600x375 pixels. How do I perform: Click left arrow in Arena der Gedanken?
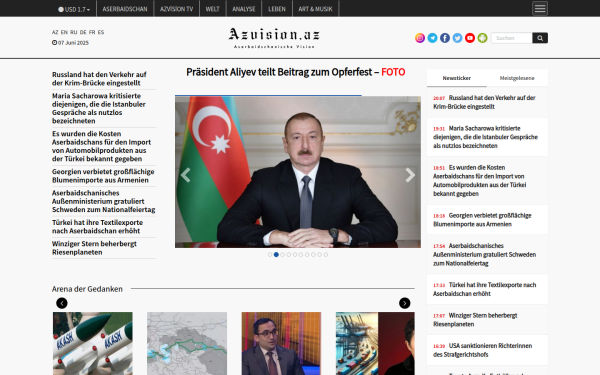pos(62,303)
